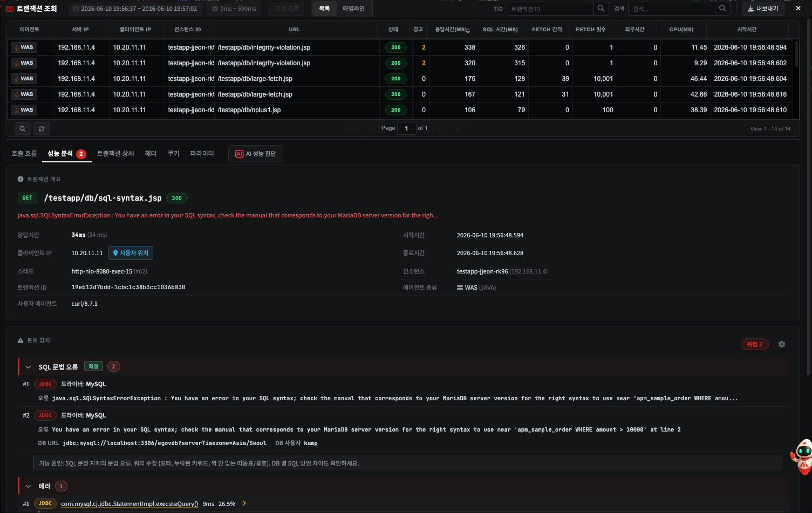Viewport: 812px width, 513px height.
Task: Collapse the SQL 문법 오류 section
Action: tap(29, 367)
